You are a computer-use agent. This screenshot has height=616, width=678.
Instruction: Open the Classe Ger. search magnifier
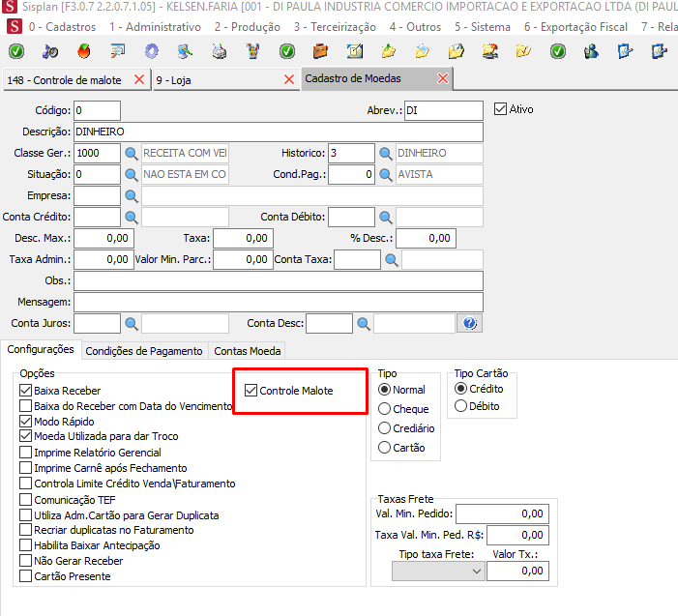(x=131, y=154)
